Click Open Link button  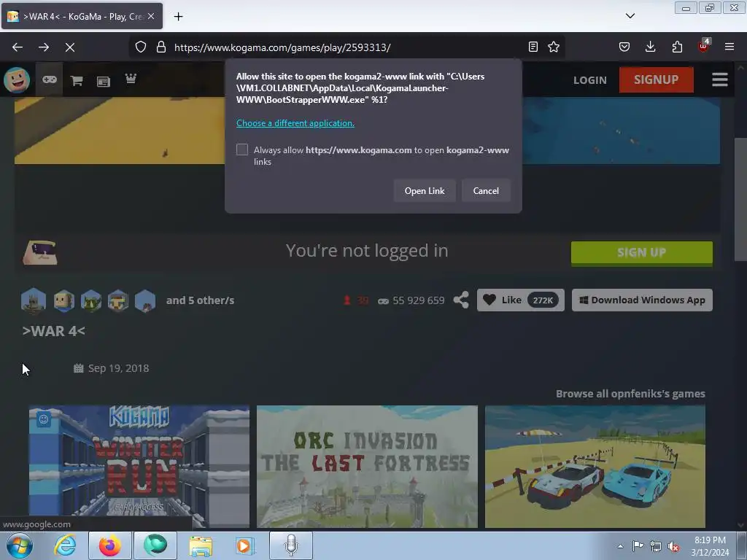(425, 190)
